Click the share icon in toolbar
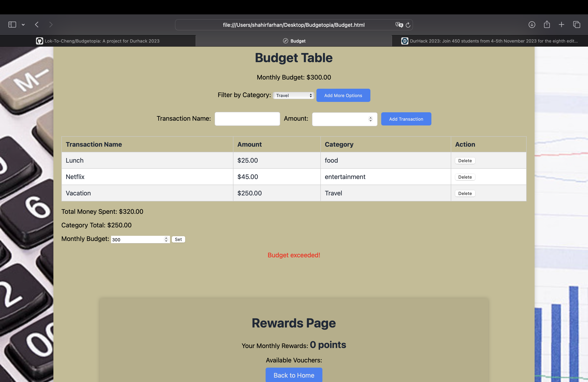Screen dimensions: 588x382 tap(547, 24)
